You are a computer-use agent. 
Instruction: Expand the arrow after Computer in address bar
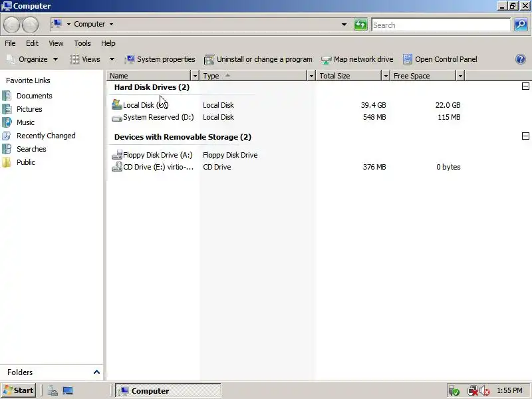click(x=111, y=24)
